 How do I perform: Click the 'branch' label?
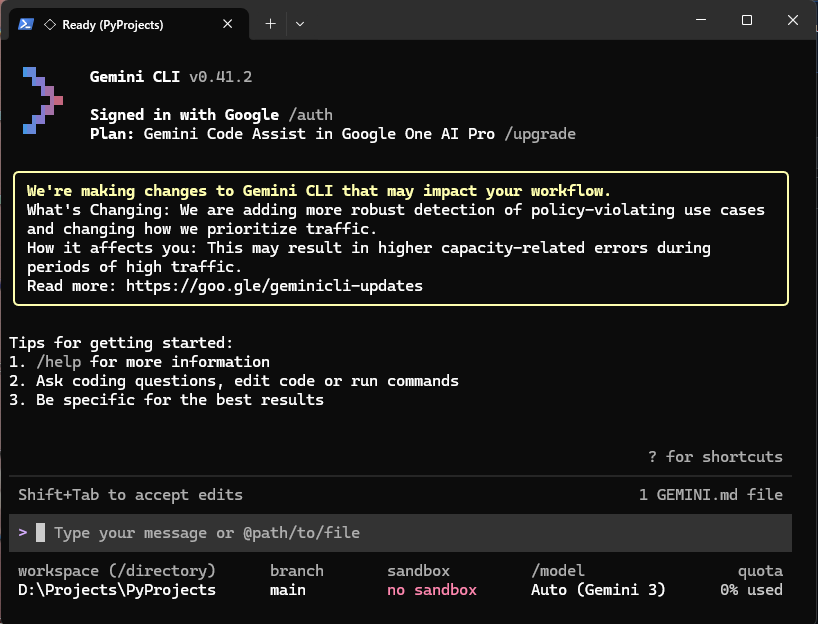[x=297, y=571]
